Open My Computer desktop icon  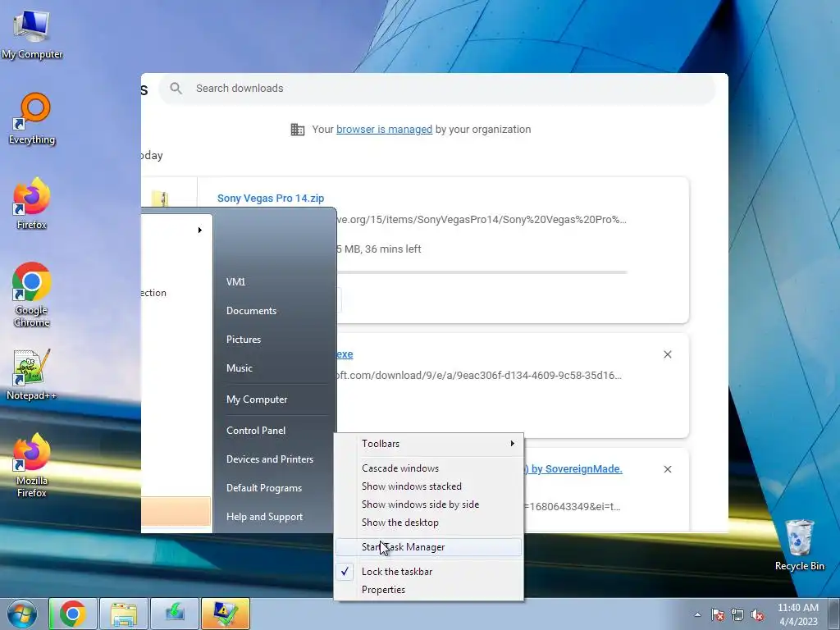point(32,33)
